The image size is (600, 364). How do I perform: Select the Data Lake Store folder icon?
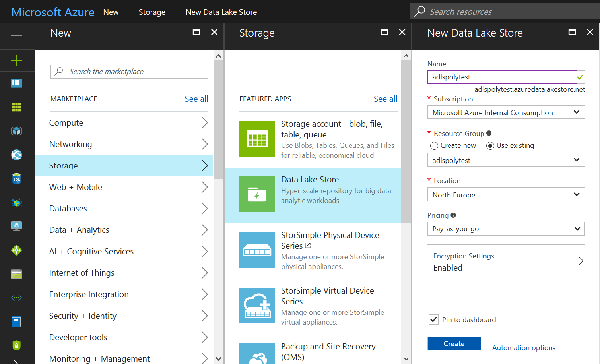click(x=257, y=194)
